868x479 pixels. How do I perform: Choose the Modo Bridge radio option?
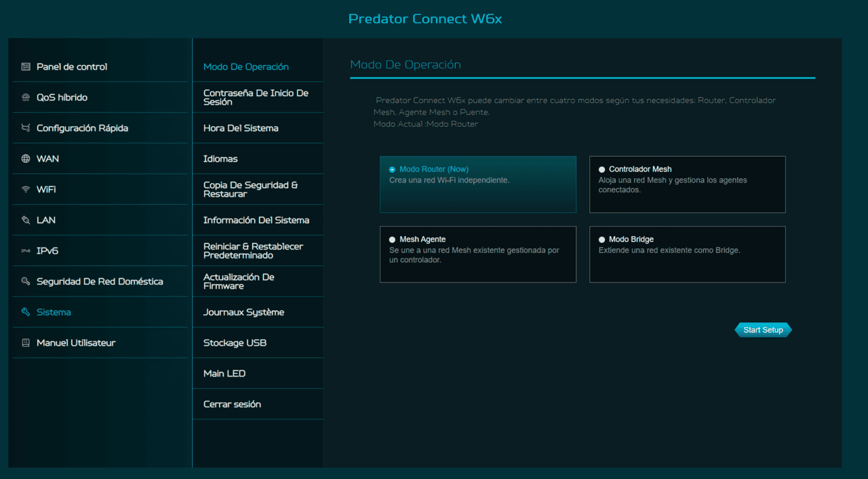click(601, 240)
